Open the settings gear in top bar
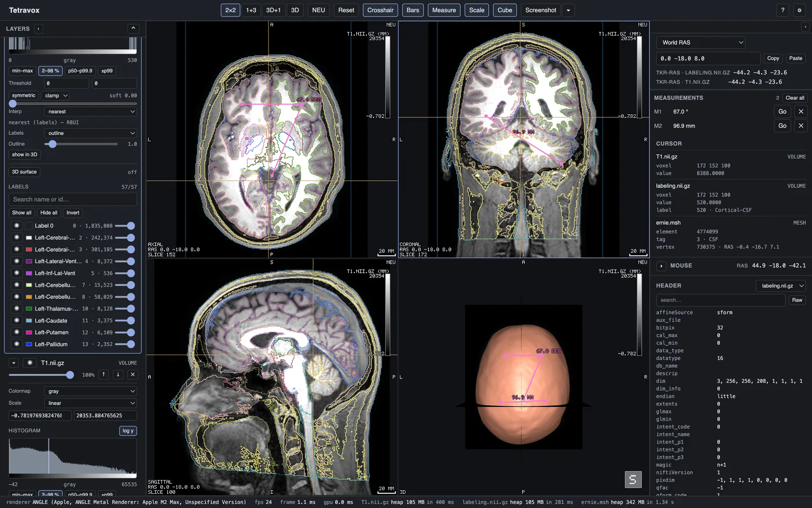 [x=799, y=10]
